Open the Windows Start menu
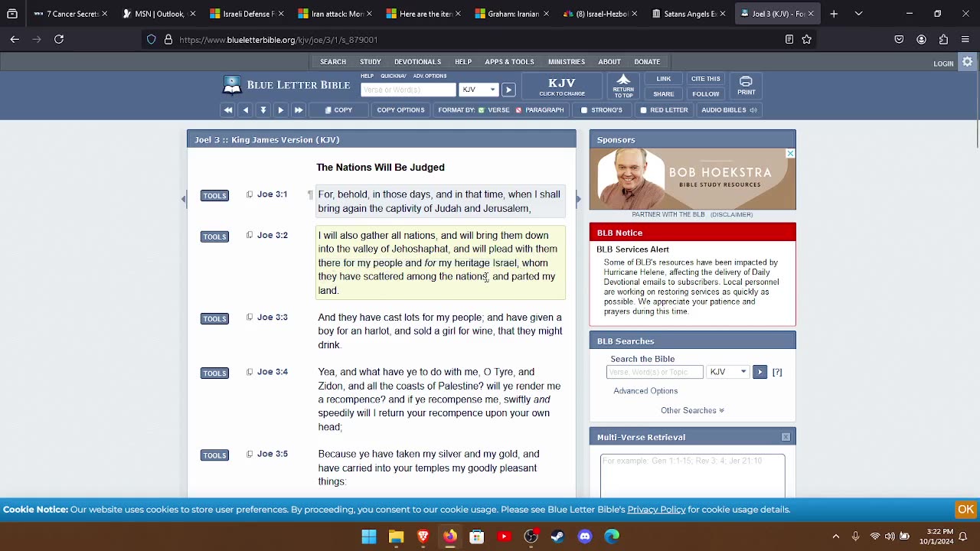The width and height of the screenshot is (980, 551). (369, 536)
